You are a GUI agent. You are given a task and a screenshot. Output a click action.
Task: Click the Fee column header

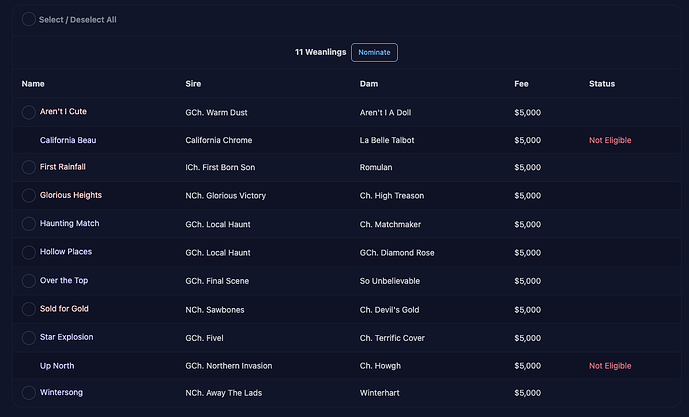522,83
